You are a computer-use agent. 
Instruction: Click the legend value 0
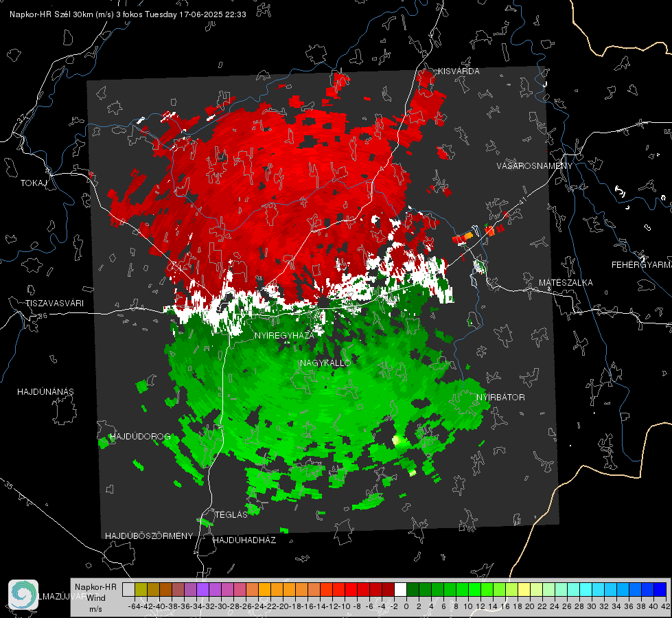(x=406, y=606)
